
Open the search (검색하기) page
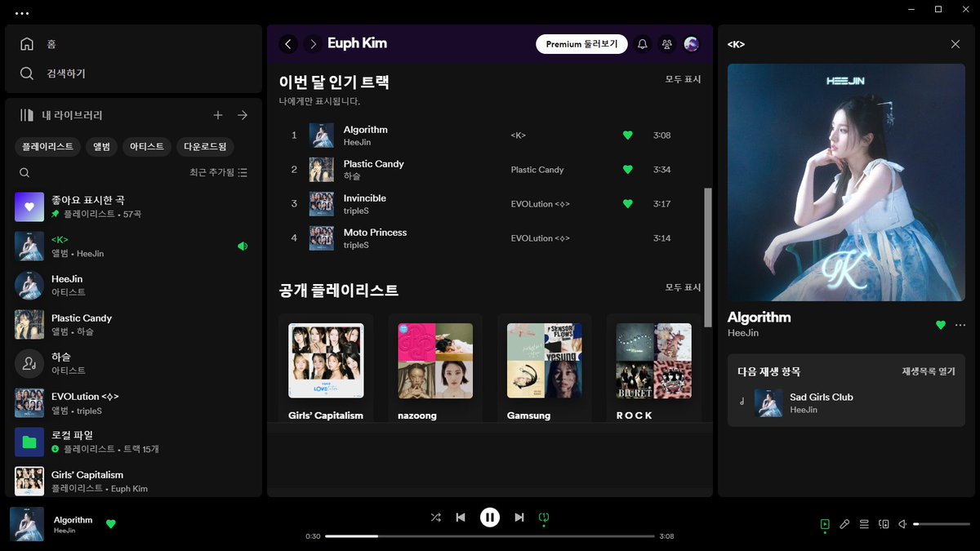tap(53, 73)
